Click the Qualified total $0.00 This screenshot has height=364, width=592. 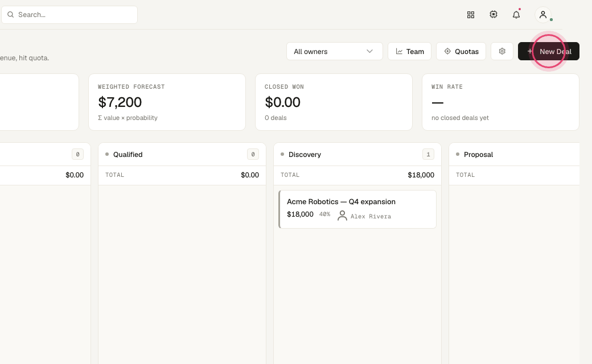250,175
